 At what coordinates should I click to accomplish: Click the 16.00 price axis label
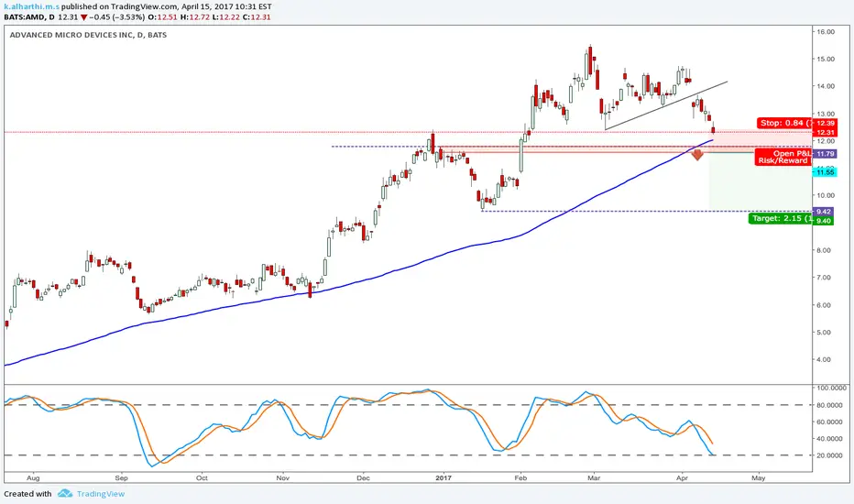(825, 31)
